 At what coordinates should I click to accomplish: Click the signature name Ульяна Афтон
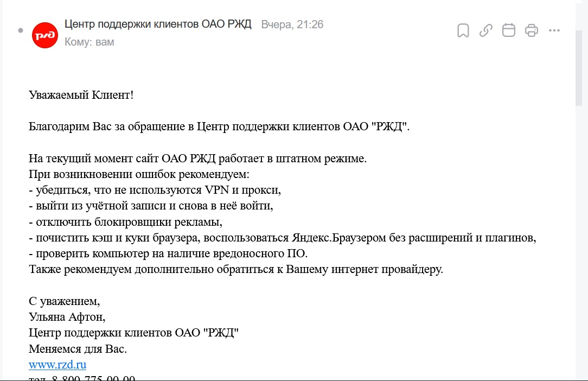(x=66, y=316)
